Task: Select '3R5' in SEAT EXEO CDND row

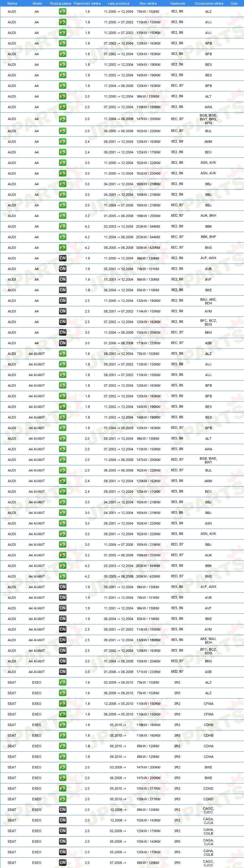Action: pos(177,799)
